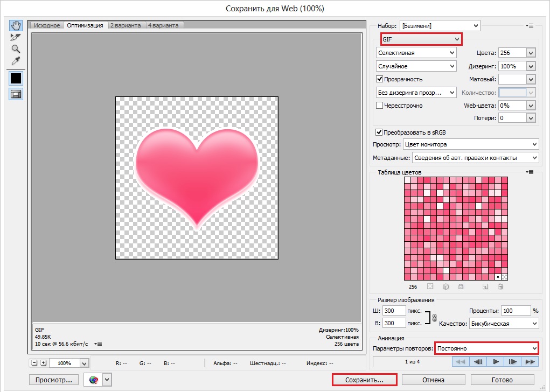This screenshot has height=392, width=550.
Task: Open the Набор preset dropdown
Action: point(440,26)
